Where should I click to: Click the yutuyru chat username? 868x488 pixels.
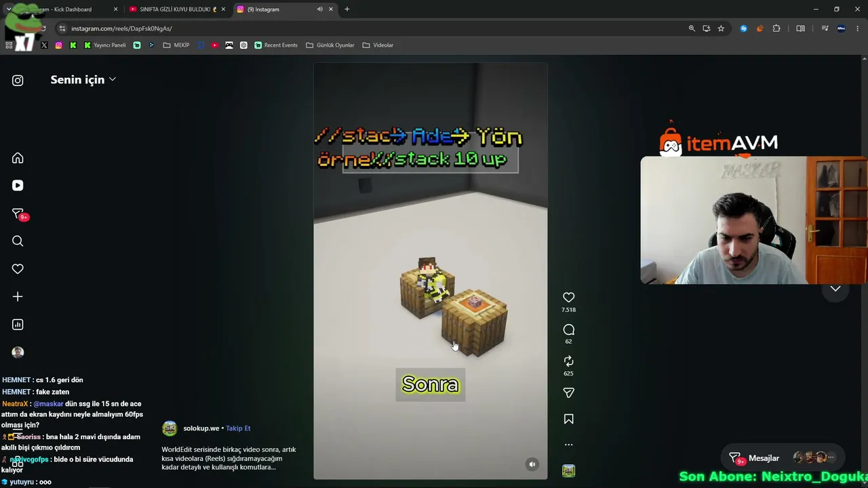click(x=22, y=482)
